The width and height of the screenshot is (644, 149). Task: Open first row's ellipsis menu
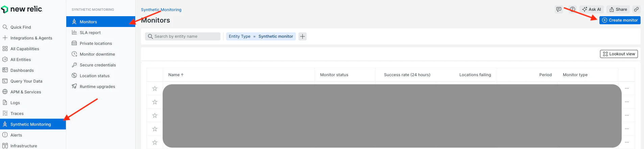(x=627, y=88)
